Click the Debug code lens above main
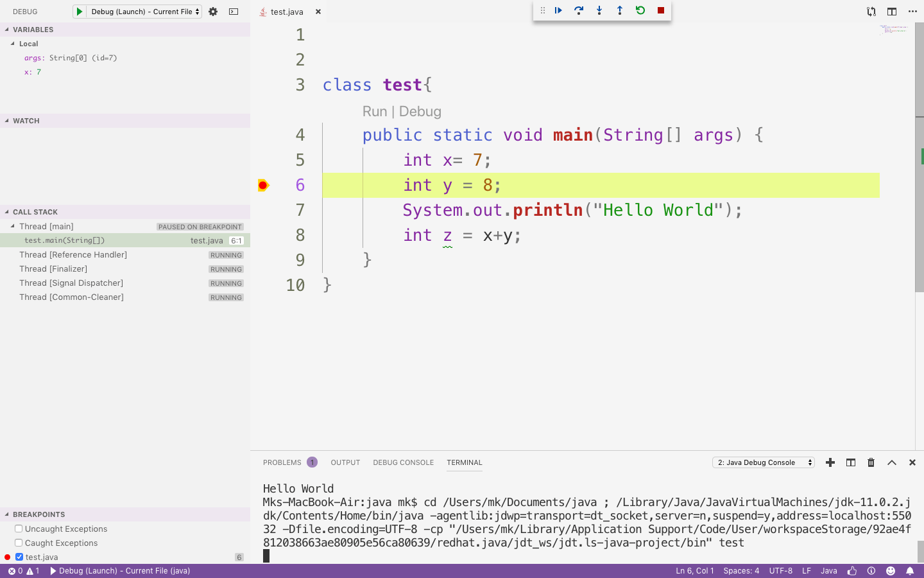The width and height of the screenshot is (924, 578). click(x=420, y=111)
